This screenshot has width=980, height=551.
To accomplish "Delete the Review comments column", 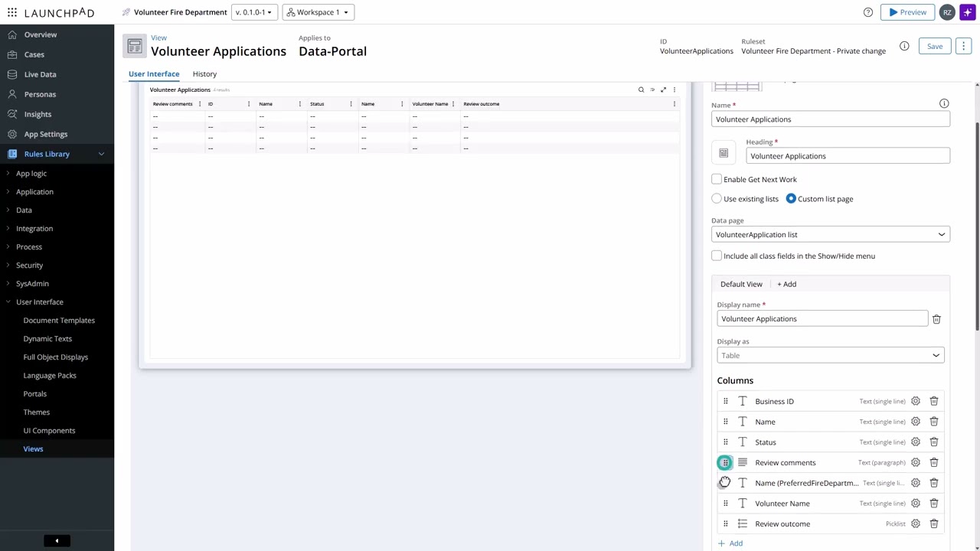I will click(934, 462).
